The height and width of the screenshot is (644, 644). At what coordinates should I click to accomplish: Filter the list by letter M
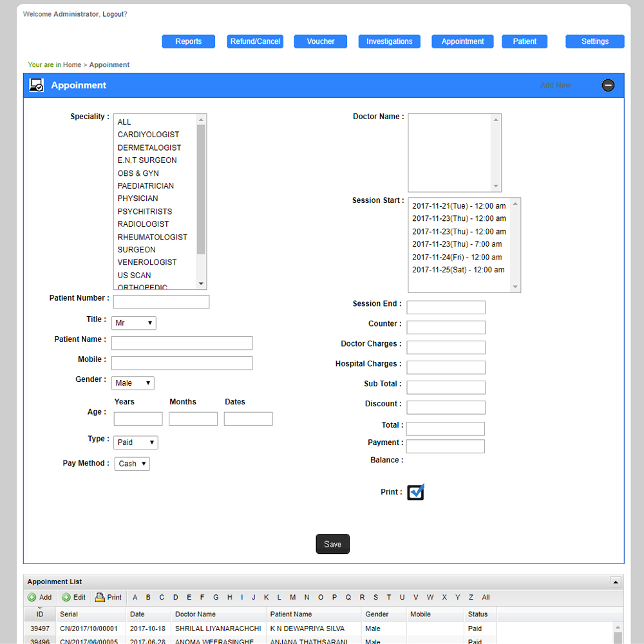(x=292, y=597)
